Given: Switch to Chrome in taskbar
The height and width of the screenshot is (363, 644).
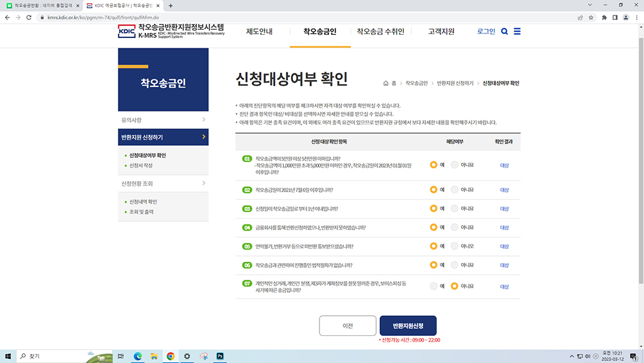Looking at the screenshot, I should pos(171,356).
